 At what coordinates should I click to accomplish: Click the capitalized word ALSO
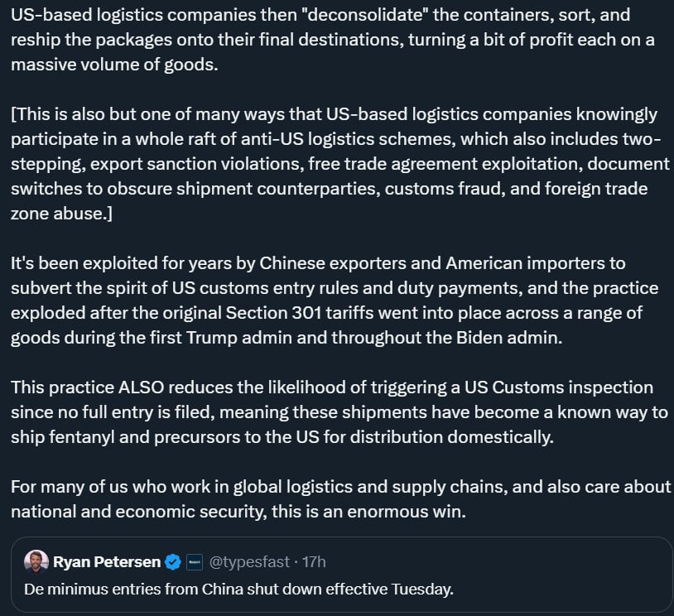click(141, 387)
